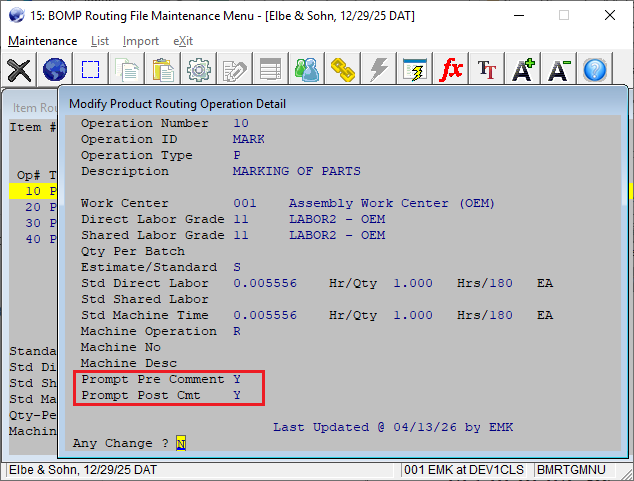634x481 pixels.
Task: Open the List menu
Action: tap(100, 41)
